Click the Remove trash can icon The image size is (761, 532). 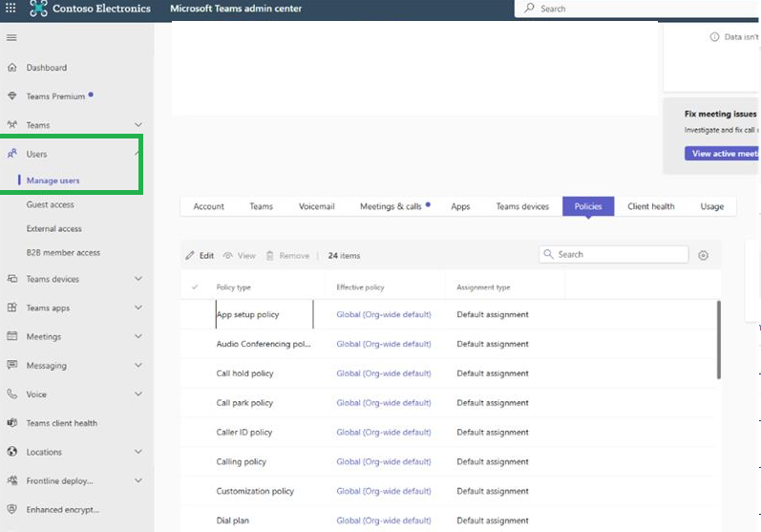click(270, 255)
